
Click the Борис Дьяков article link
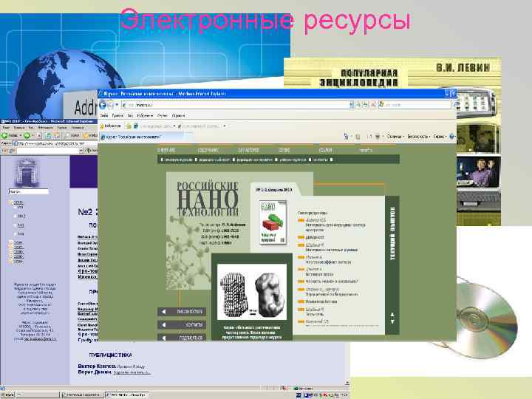tap(114, 372)
